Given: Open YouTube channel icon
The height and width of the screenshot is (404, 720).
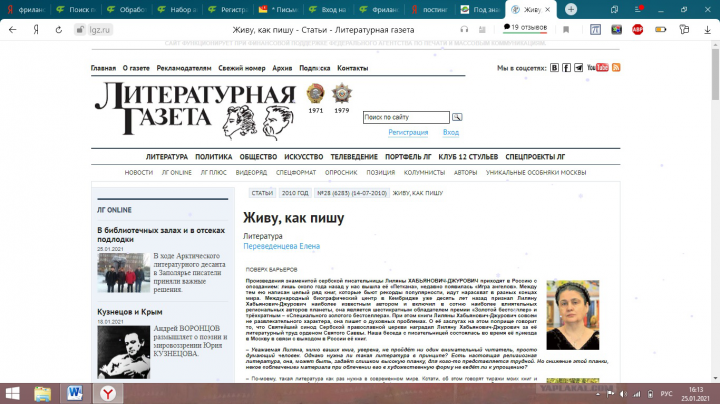Looking at the screenshot, I should [x=597, y=67].
